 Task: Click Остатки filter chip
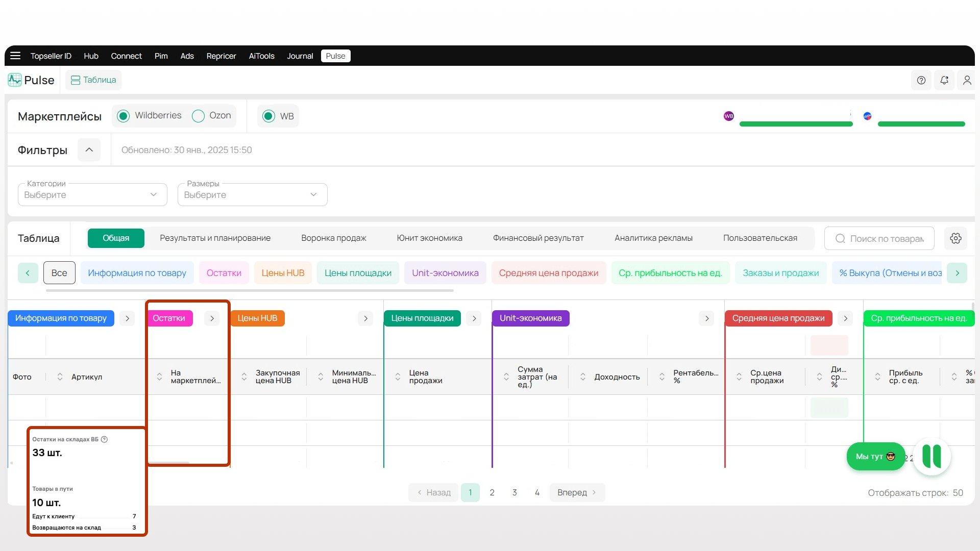224,273
